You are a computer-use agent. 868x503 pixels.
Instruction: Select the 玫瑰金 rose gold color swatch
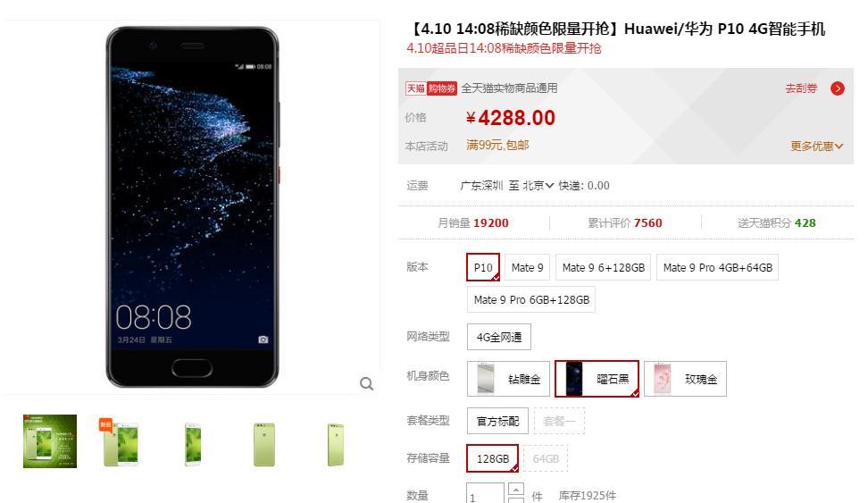[x=685, y=379]
